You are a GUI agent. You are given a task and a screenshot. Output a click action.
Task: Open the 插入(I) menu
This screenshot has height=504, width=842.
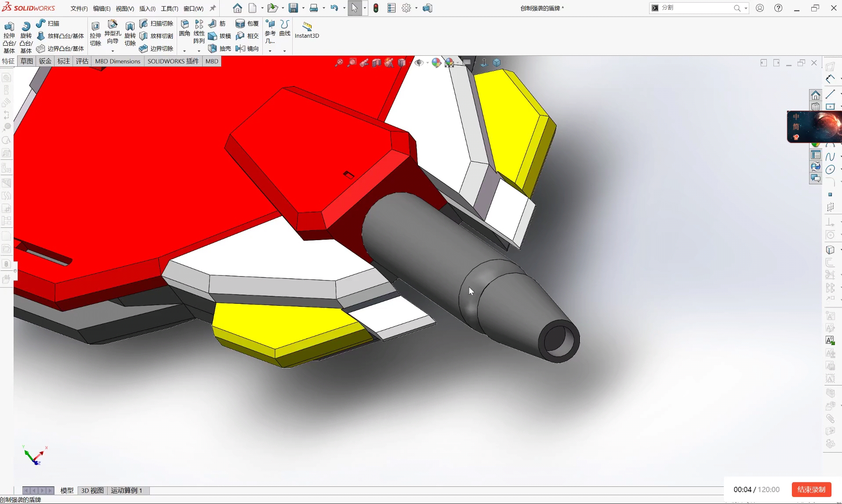pyautogui.click(x=147, y=8)
